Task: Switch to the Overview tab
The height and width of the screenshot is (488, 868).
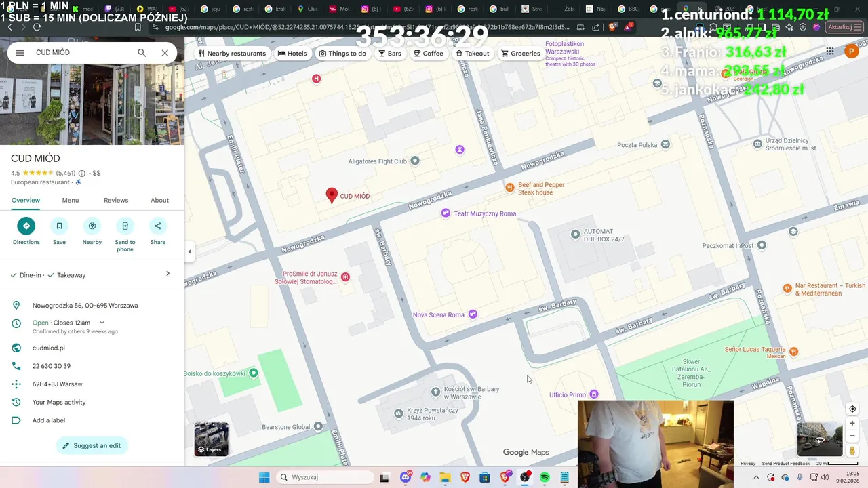Action: [x=26, y=200]
